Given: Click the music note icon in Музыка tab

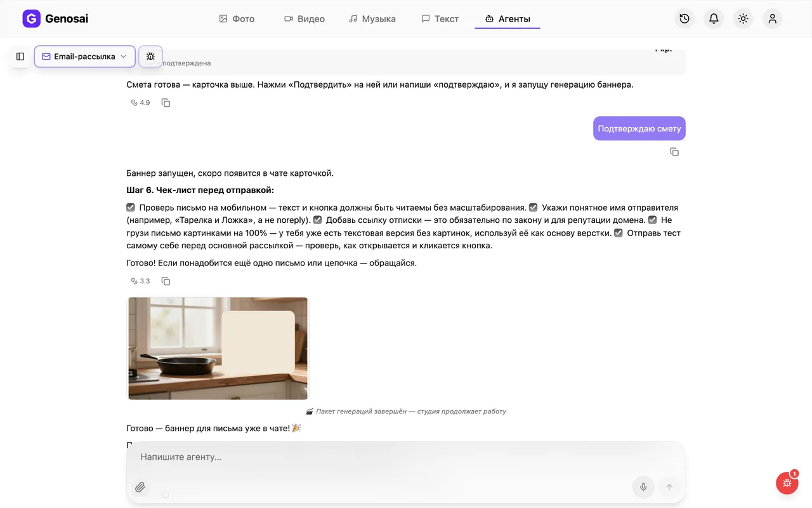Looking at the screenshot, I should click(353, 19).
